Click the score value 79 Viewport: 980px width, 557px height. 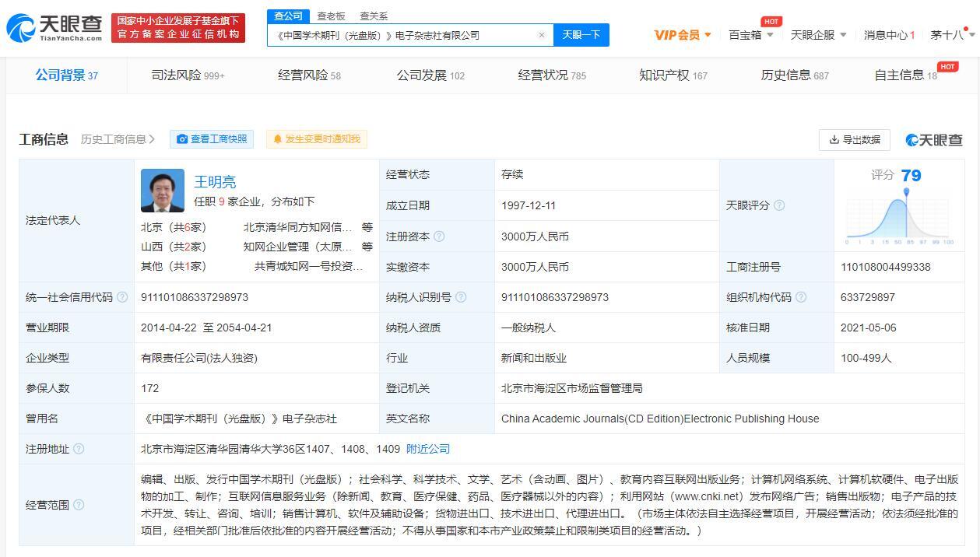pyautogui.click(x=911, y=176)
